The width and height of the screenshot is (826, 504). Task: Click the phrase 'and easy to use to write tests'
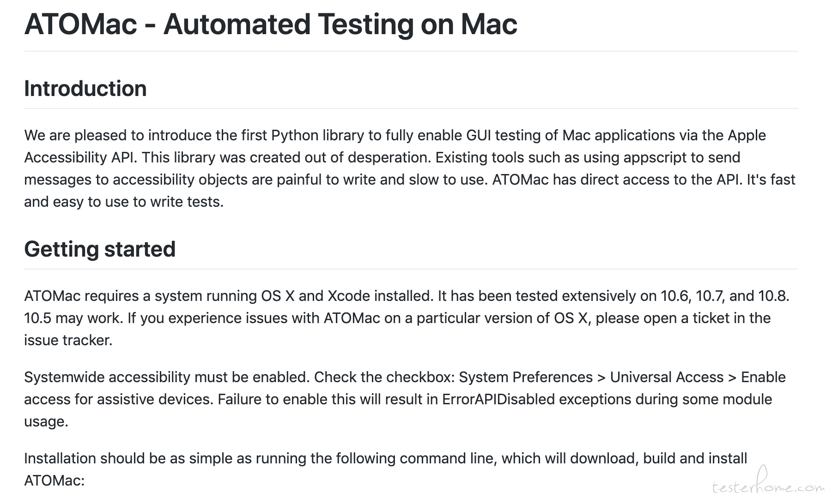coord(124,202)
